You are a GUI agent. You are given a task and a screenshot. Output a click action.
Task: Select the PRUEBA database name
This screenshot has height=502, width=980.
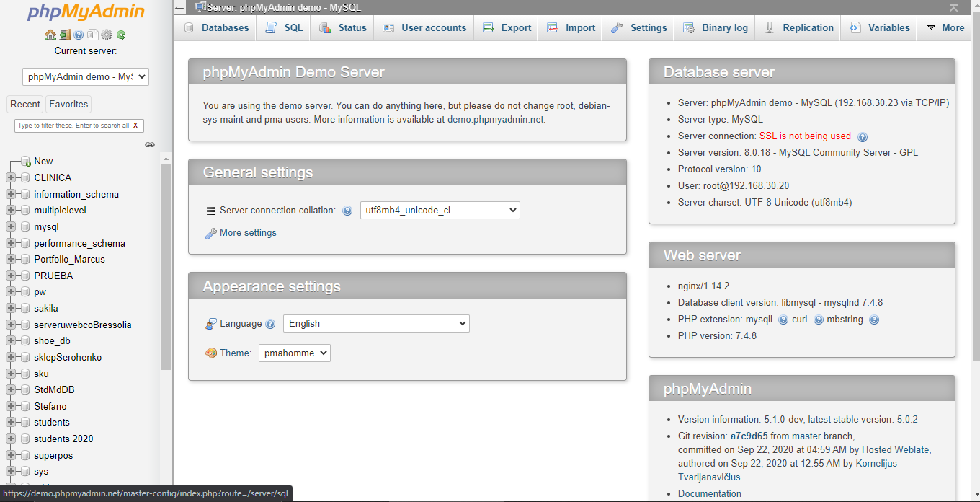[53, 276]
